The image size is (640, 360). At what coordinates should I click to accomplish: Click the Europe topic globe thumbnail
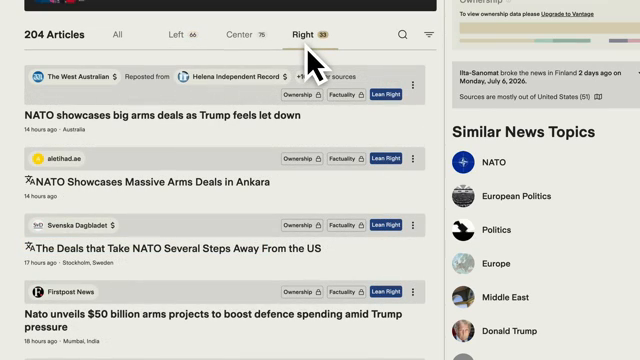click(x=463, y=264)
